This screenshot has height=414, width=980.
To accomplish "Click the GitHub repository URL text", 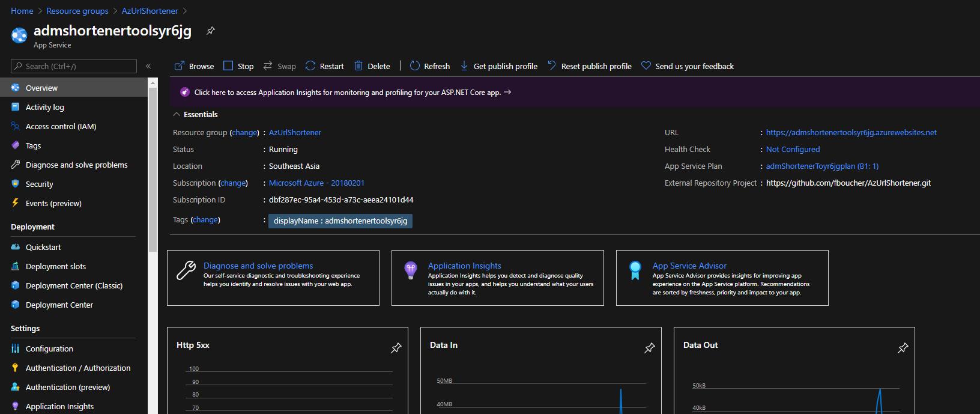I will [x=848, y=183].
